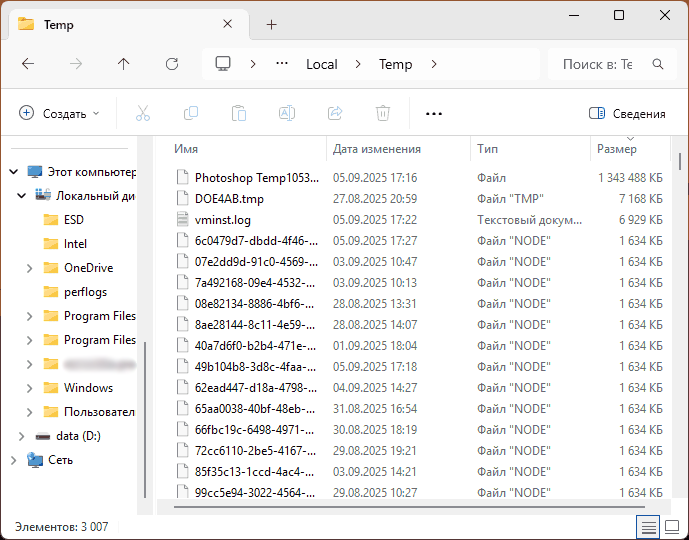Open the Создать dropdown menu
689x540 pixels.
point(60,114)
